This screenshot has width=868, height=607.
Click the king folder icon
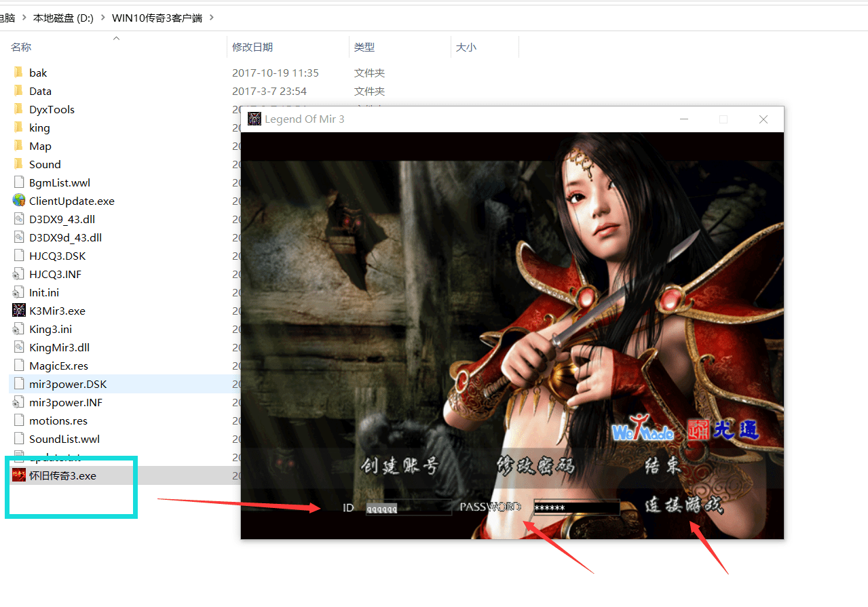[18, 128]
